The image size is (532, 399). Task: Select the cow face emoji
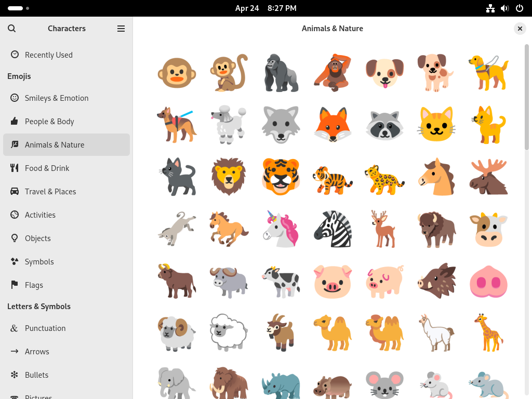[x=488, y=229]
